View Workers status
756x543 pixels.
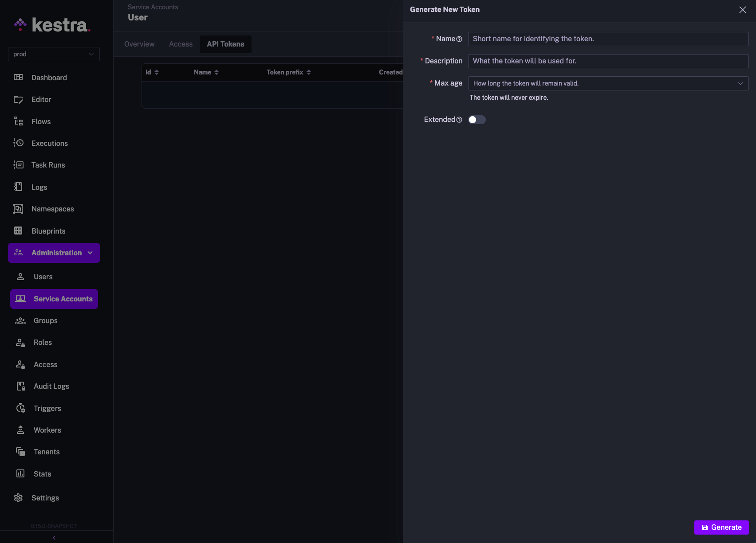coord(47,430)
